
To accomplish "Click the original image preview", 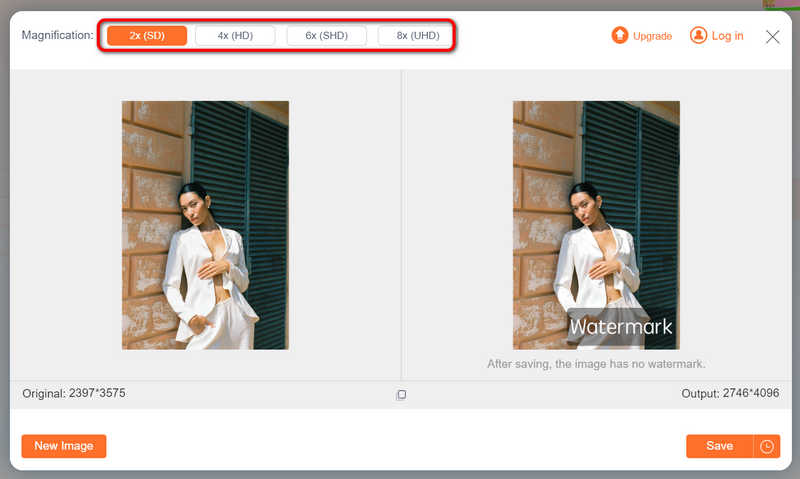I will click(205, 225).
